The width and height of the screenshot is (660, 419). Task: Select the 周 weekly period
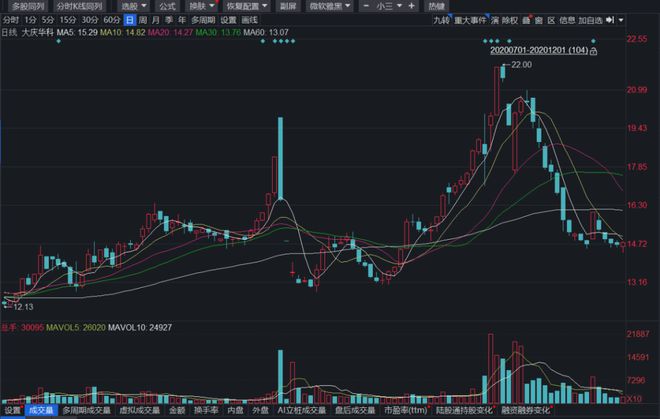coord(143,20)
